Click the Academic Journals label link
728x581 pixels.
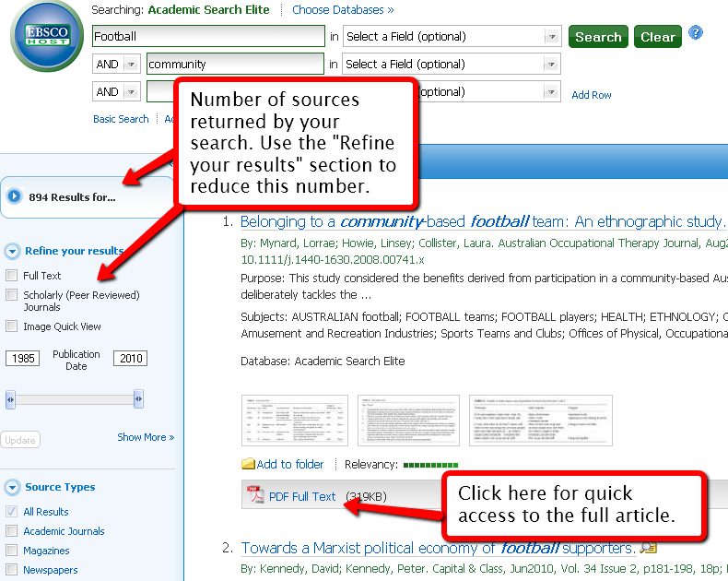pos(65,531)
